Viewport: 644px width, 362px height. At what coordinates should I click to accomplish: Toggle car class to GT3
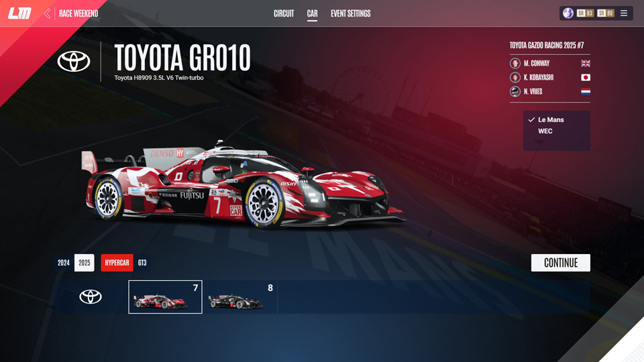(x=142, y=263)
